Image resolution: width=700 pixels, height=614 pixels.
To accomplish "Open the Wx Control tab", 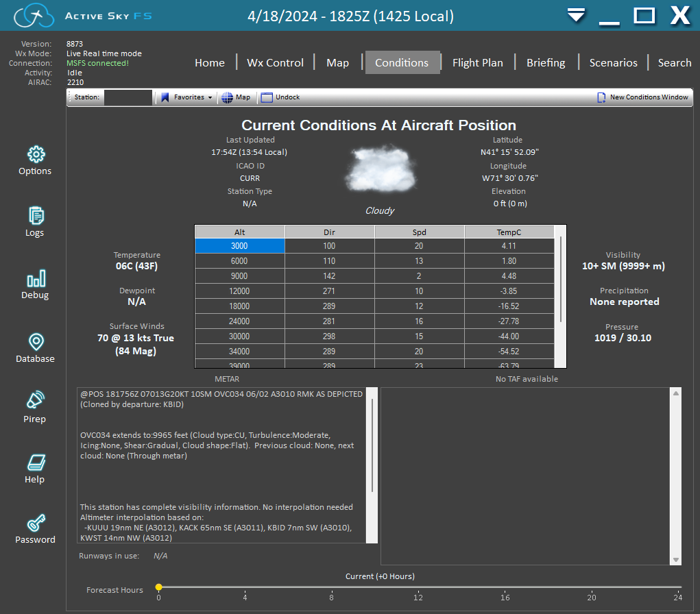I will coord(275,62).
